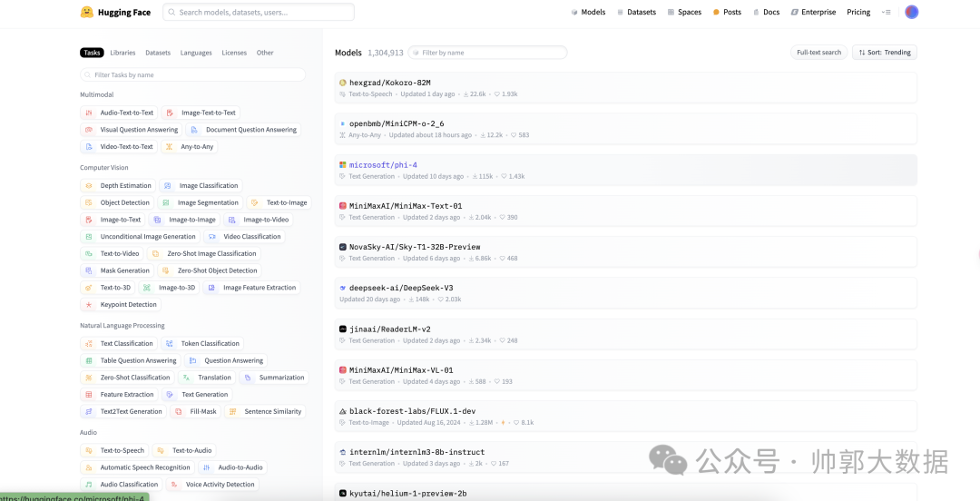
Task: Focus the Search models, datasets, users field
Action: 259,12
